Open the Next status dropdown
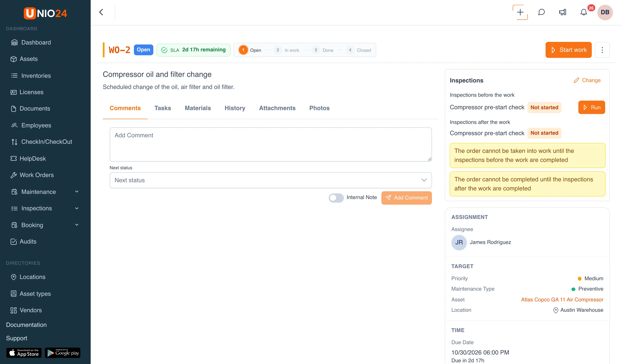This screenshot has height=364, width=622. pyautogui.click(x=271, y=180)
